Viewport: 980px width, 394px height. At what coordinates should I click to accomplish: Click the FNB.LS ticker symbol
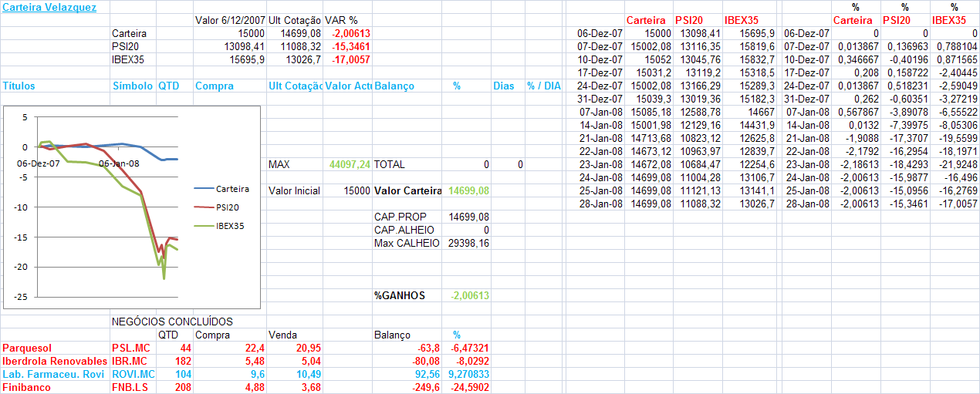coord(130,387)
